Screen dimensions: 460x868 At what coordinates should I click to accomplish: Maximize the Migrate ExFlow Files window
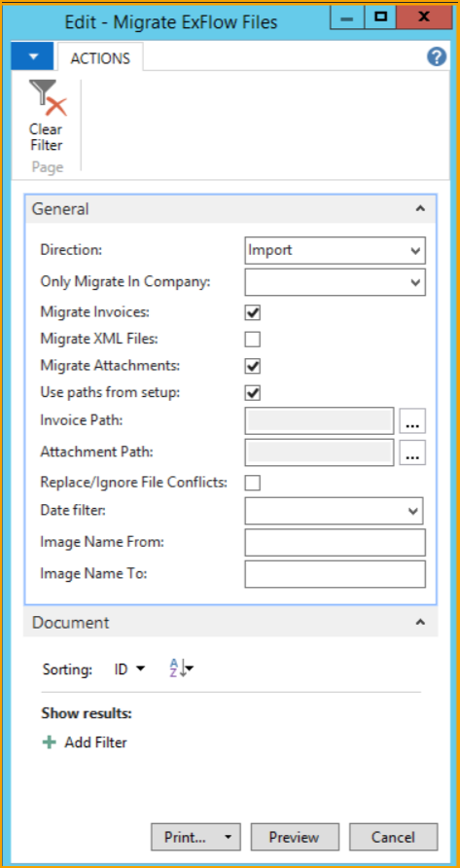(x=381, y=18)
